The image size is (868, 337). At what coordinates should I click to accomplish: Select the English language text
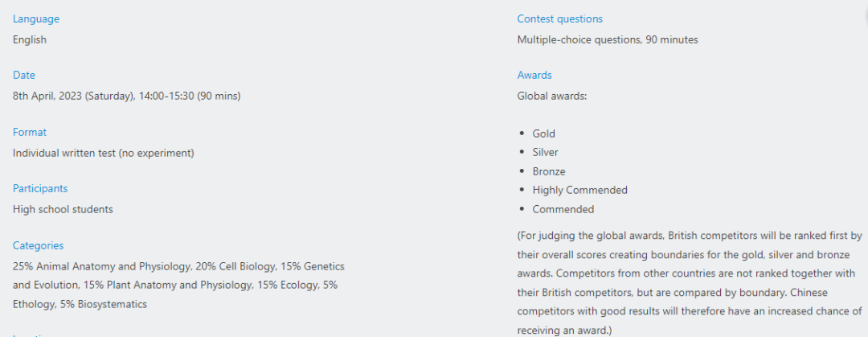pyautogui.click(x=30, y=40)
